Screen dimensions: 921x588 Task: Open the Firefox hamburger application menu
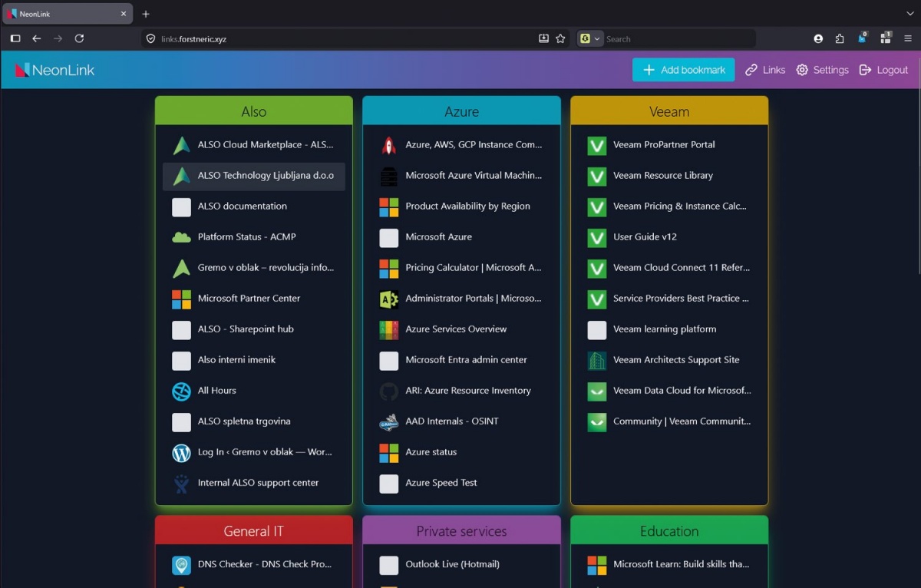(x=908, y=38)
